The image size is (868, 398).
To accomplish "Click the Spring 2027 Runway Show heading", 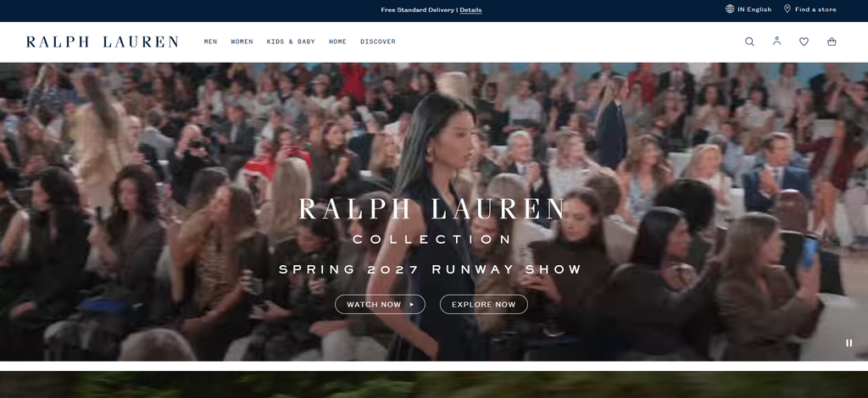I will click(x=430, y=269).
